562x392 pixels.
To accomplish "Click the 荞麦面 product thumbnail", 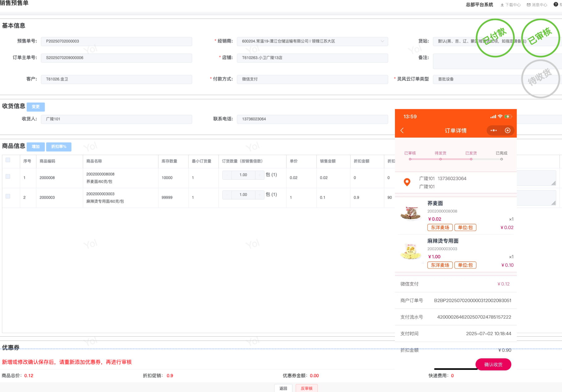I will click(x=411, y=214).
